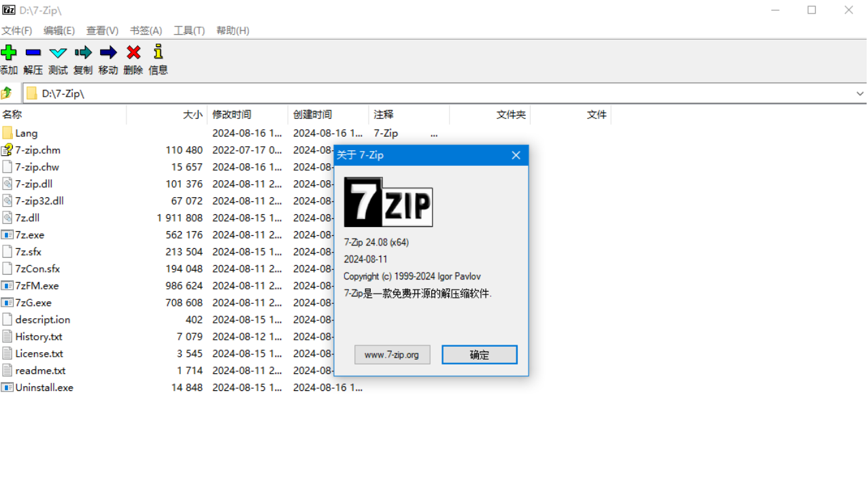Click the file name Uninstall.exe
Viewport: 868px width, 480px height.
click(44, 388)
